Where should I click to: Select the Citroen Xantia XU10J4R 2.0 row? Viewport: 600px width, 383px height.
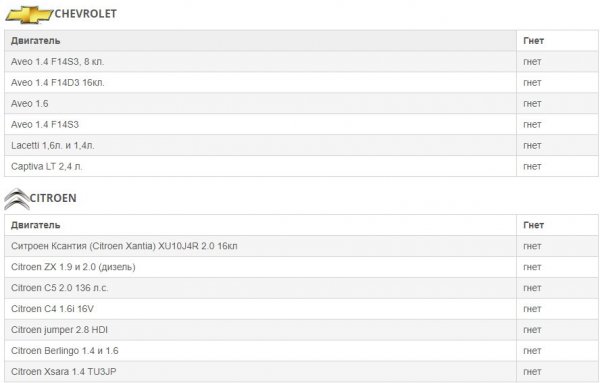tap(301, 246)
